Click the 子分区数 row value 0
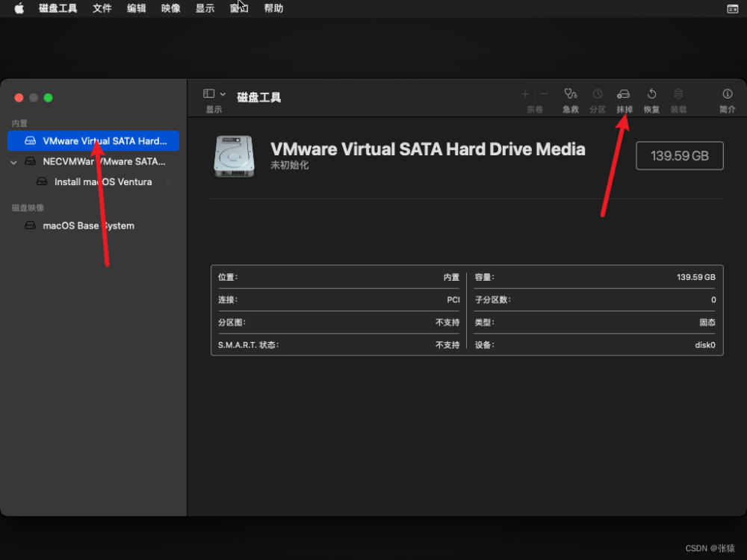Screen dimensions: 747x560 click(x=713, y=299)
